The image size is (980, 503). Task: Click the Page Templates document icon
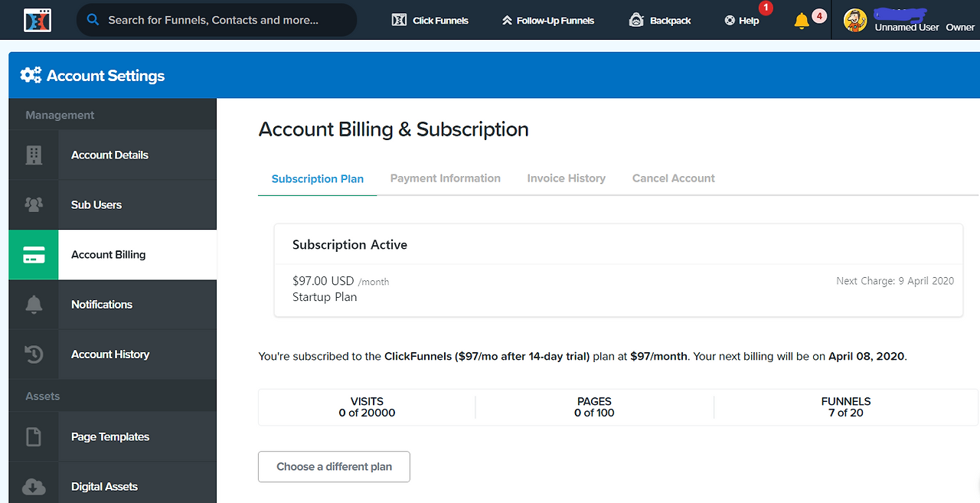click(x=34, y=437)
